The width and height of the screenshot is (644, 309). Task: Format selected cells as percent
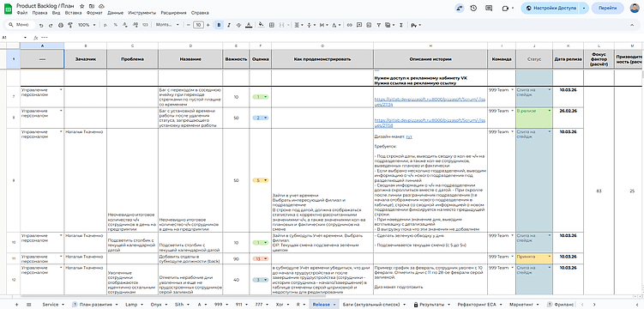coord(116,25)
